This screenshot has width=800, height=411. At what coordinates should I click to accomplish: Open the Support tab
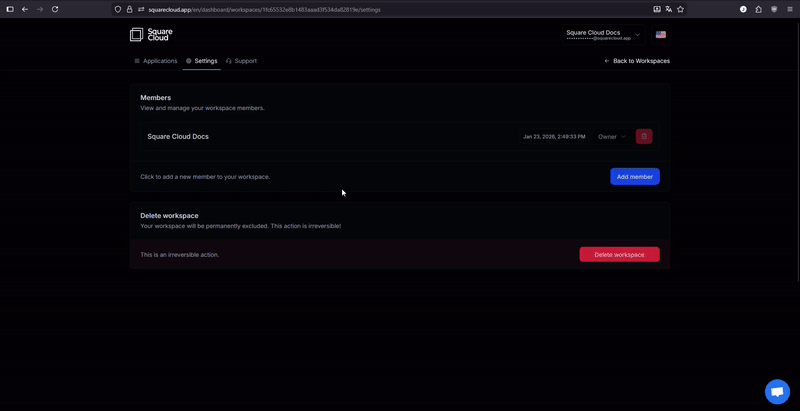click(x=241, y=61)
